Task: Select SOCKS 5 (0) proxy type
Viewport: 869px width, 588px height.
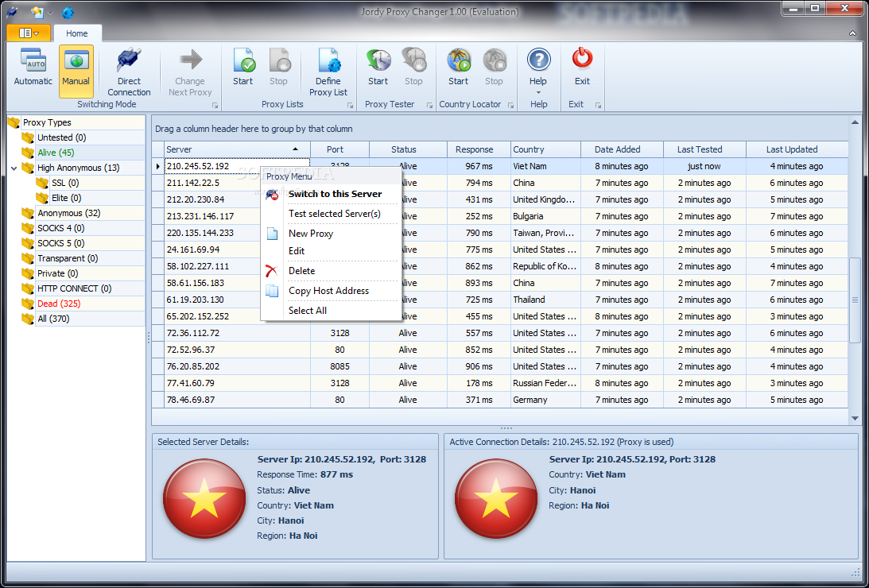Action: pos(61,243)
